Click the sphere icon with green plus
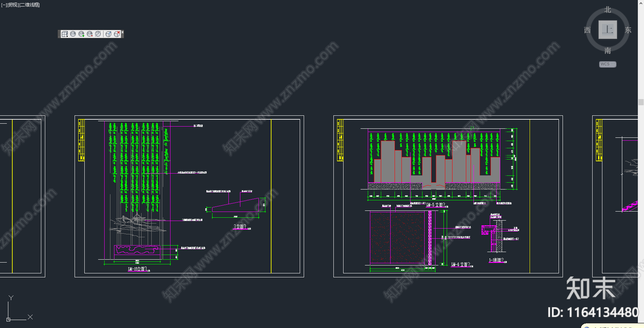644x328 pixels. [x=81, y=34]
